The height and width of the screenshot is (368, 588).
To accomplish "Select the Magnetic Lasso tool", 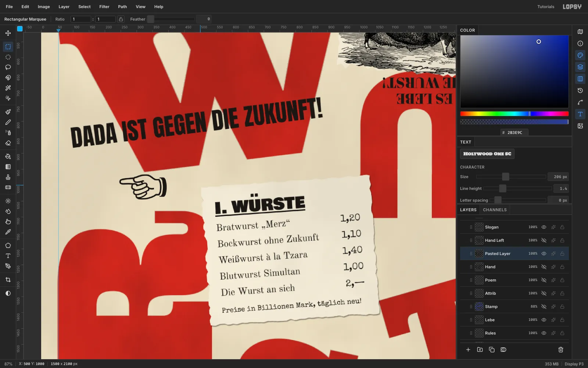I will click(8, 78).
